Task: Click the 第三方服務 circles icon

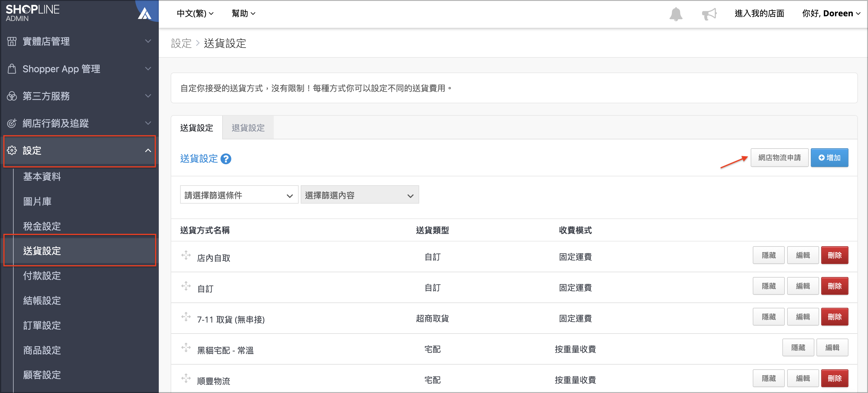Action: pyautogui.click(x=12, y=96)
